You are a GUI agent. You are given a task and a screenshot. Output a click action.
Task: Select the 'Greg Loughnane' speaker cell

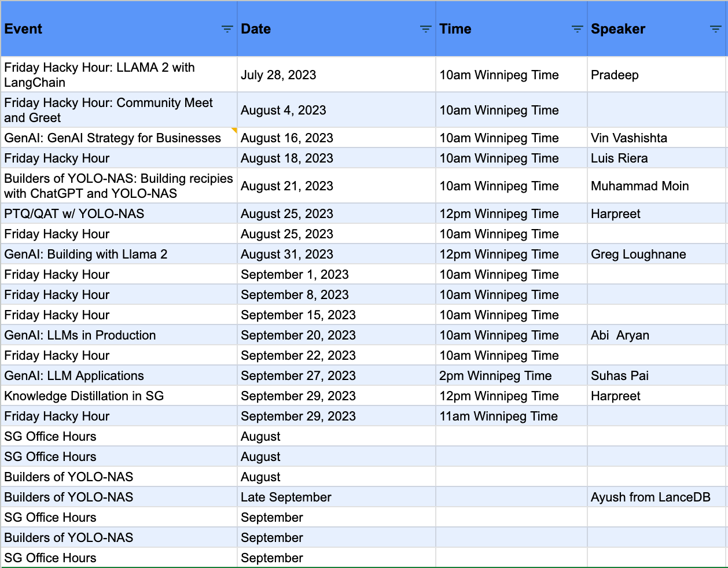tap(657, 254)
